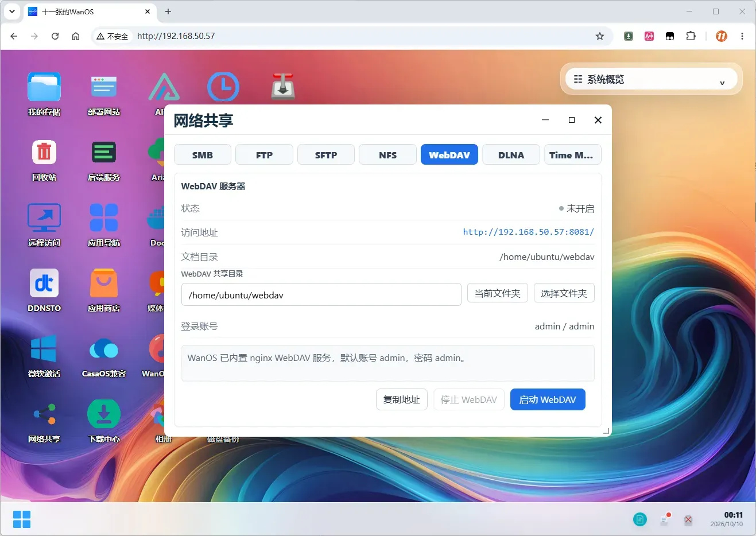
Task: Click the 当前文件夹 button
Action: coord(498,293)
